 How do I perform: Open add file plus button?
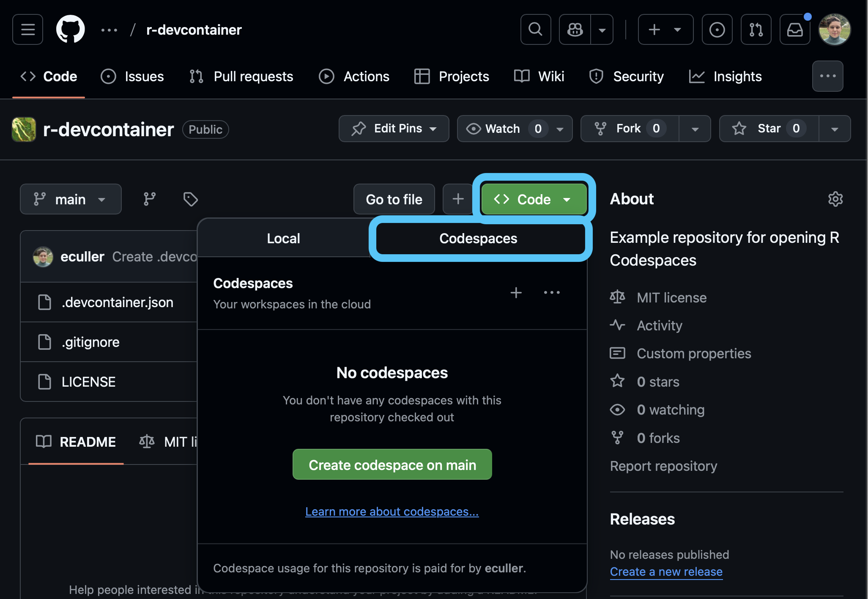tap(458, 199)
